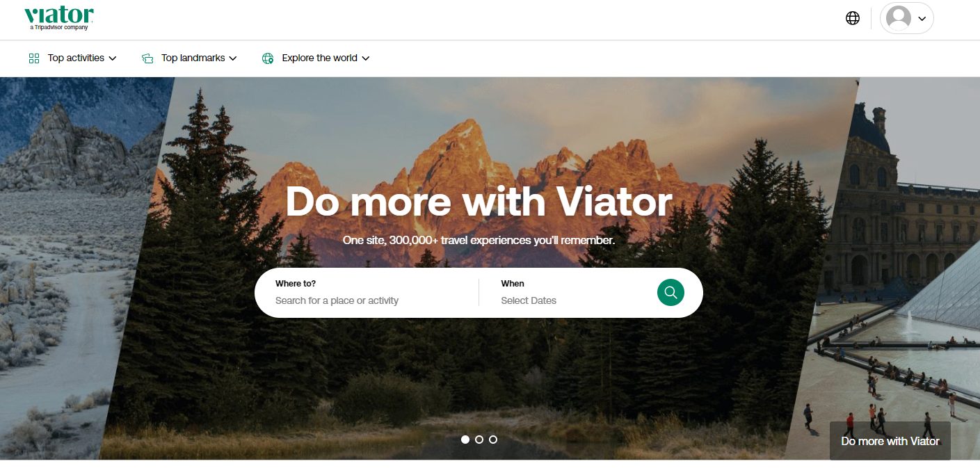The height and width of the screenshot is (475, 980).
Task: Select the first carousel slide dot
Action: [465, 440]
